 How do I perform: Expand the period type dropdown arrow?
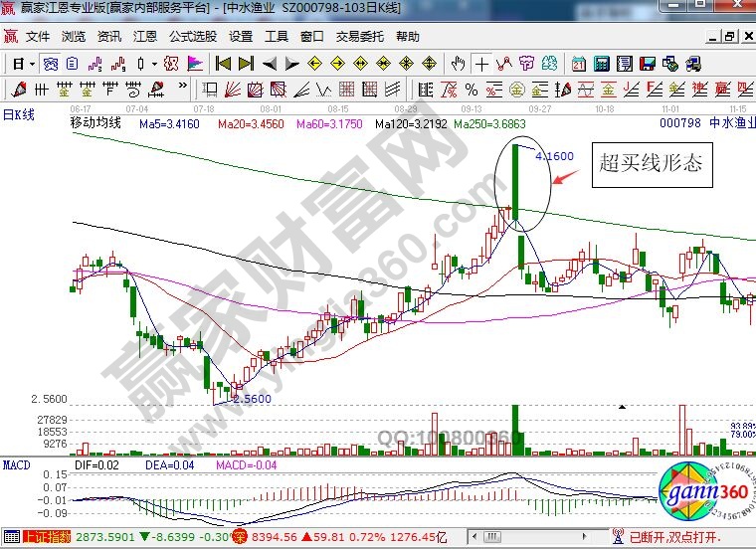pos(32,64)
